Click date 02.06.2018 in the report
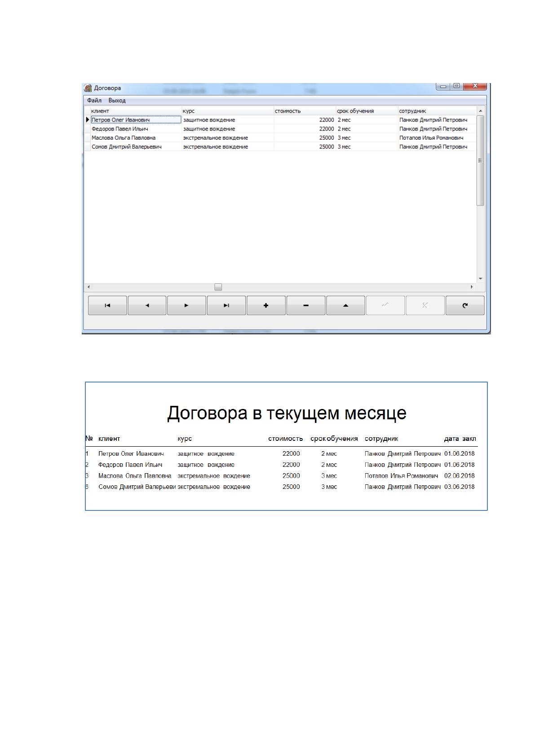 (x=459, y=476)
